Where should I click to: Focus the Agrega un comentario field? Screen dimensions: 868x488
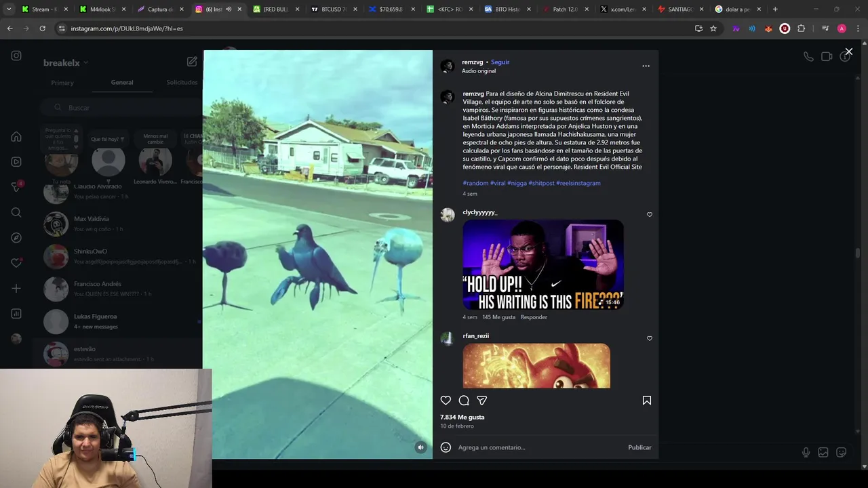click(x=539, y=447)
